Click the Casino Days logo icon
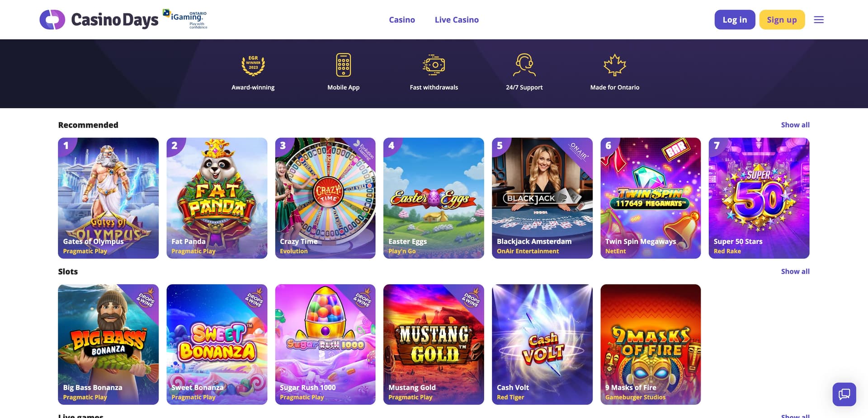Screen dimensions: 868x418 [52, 19]
